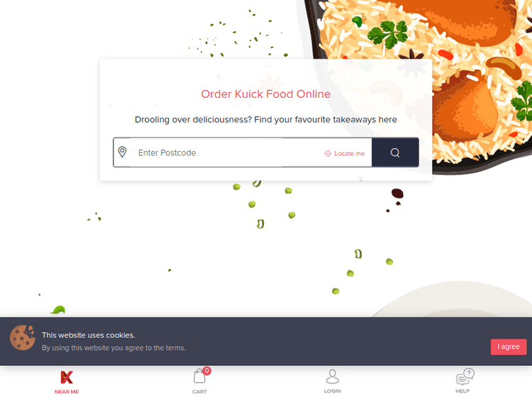The image size is (532, 399).
Task: Select the CART tab label
Action: [199, 391]
